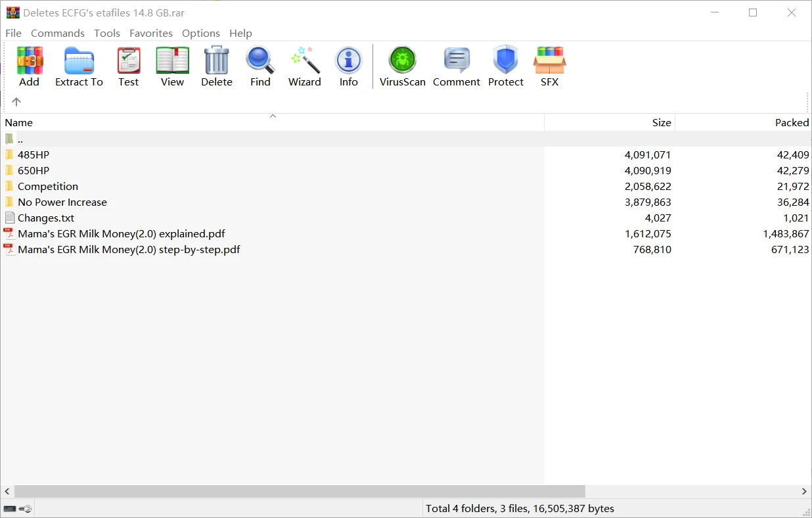Screen dimensions: 812x518
Task: Sort files by the Packed column
Action: (792, 122)
